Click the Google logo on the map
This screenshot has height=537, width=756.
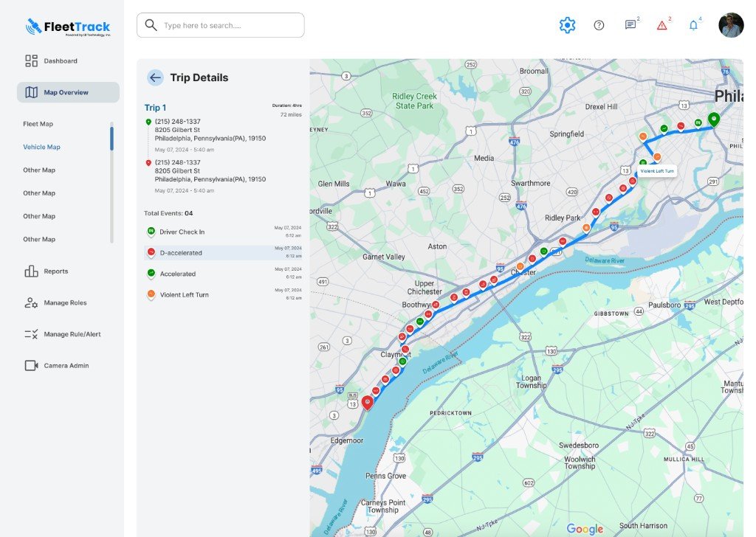coord(585,529)
